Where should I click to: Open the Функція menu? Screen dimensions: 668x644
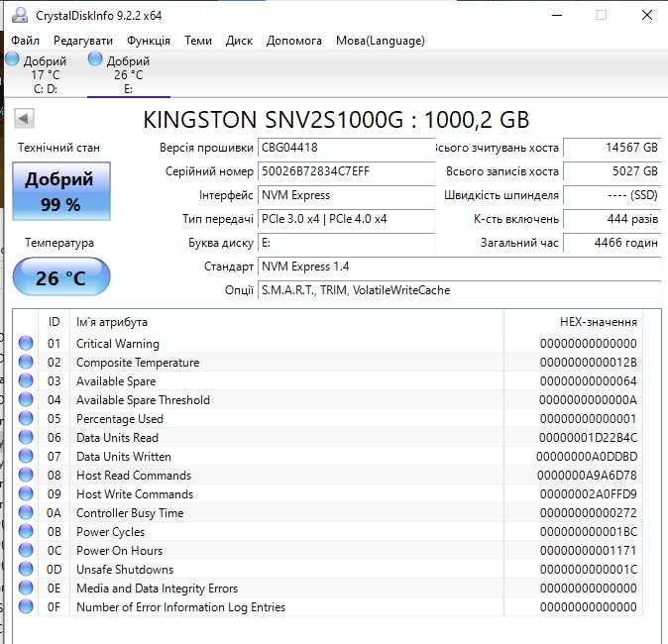pyautogui.click(x=149, y=41)
